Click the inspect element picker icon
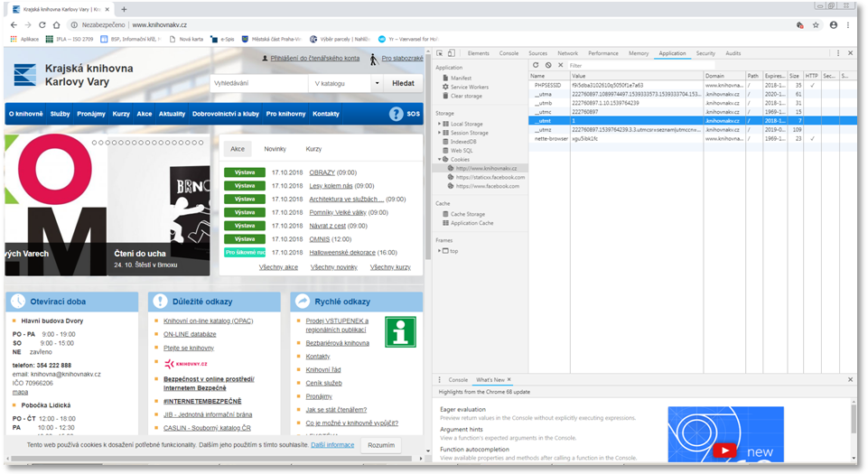 pyautogui.click(x=440, y=53)
